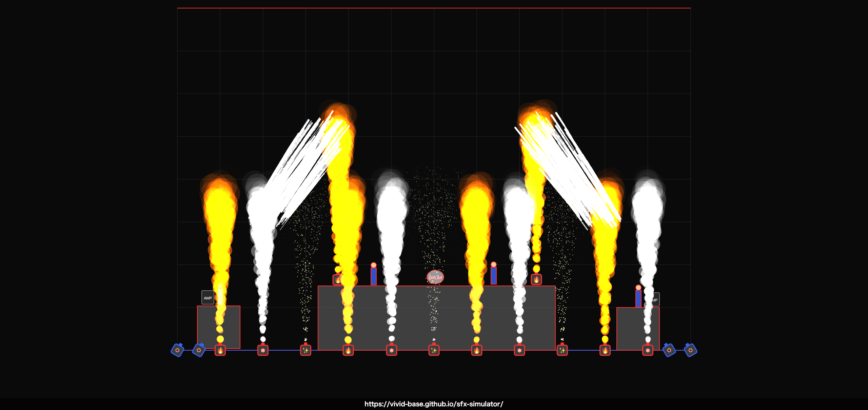Click the first snowflake CO2 jet device
Screen dimensions: 868x410
tap(263, 351)
